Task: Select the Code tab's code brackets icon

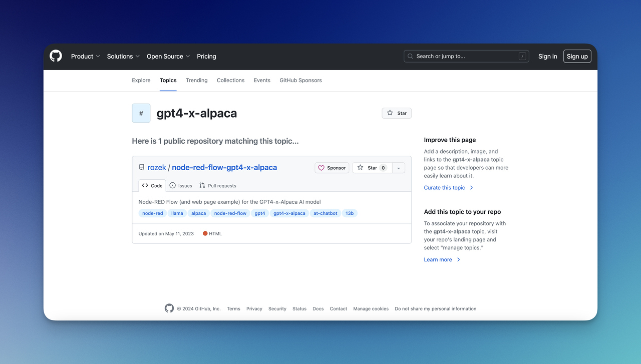Action: [145, 185]
